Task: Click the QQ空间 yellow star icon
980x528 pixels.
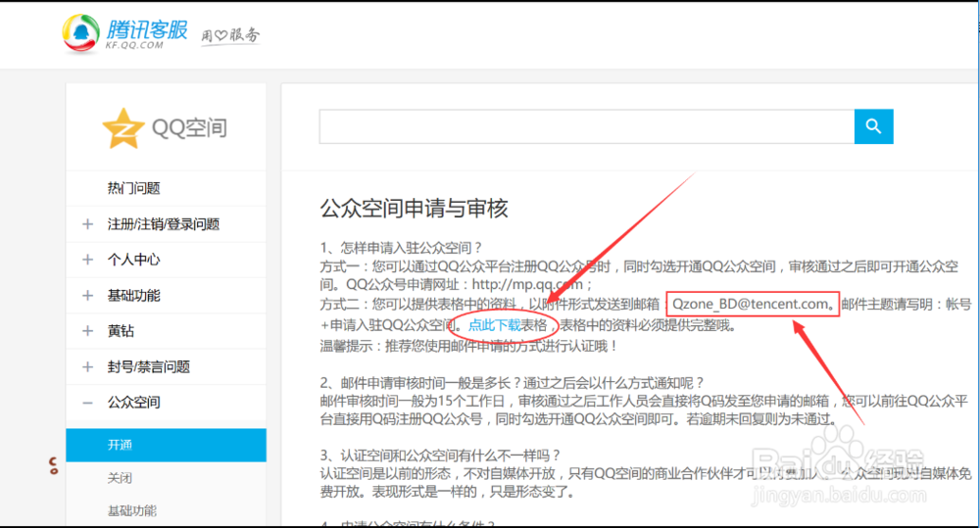Action: point(123,128)
